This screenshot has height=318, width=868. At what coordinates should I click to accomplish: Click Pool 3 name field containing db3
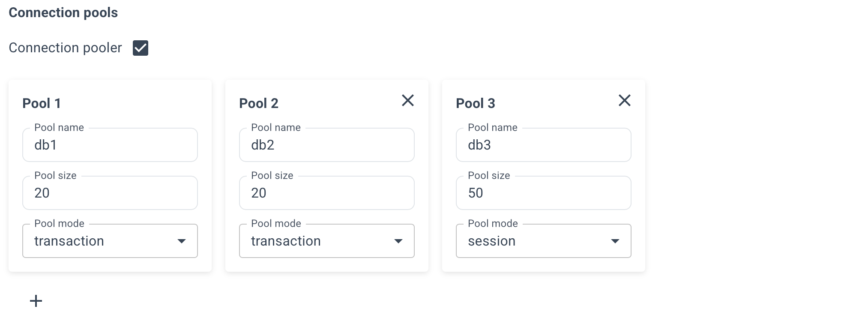543,145
